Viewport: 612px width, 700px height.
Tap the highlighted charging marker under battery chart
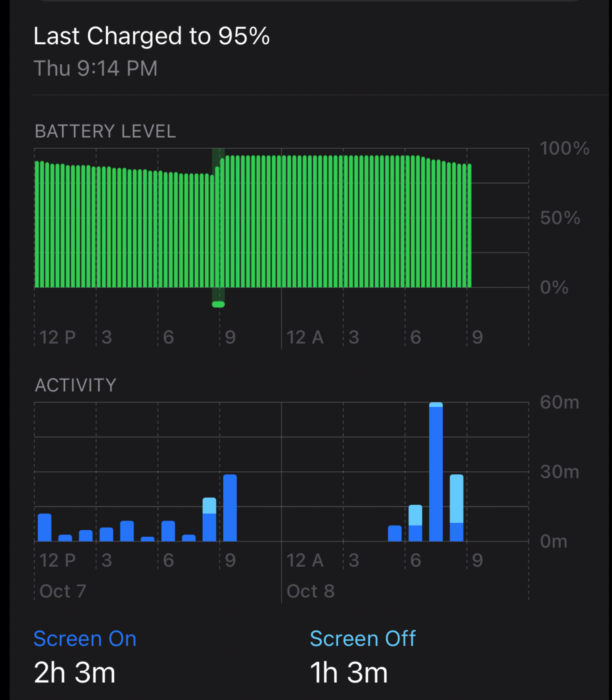[218, 304]
